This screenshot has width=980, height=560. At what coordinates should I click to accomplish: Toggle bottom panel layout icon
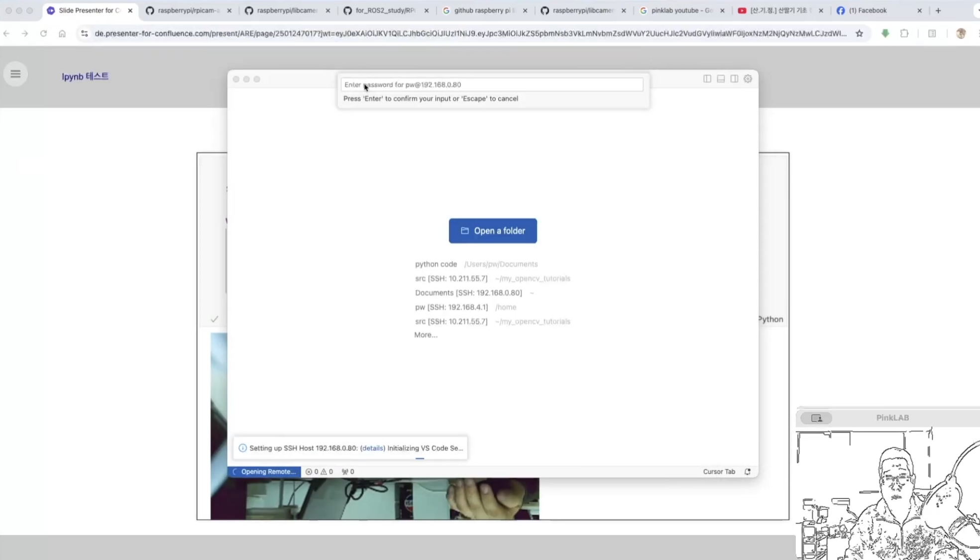click(x=720, y=79)
